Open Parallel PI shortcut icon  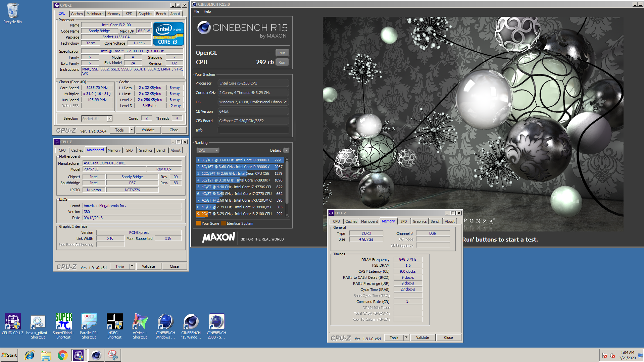point(89,326)
